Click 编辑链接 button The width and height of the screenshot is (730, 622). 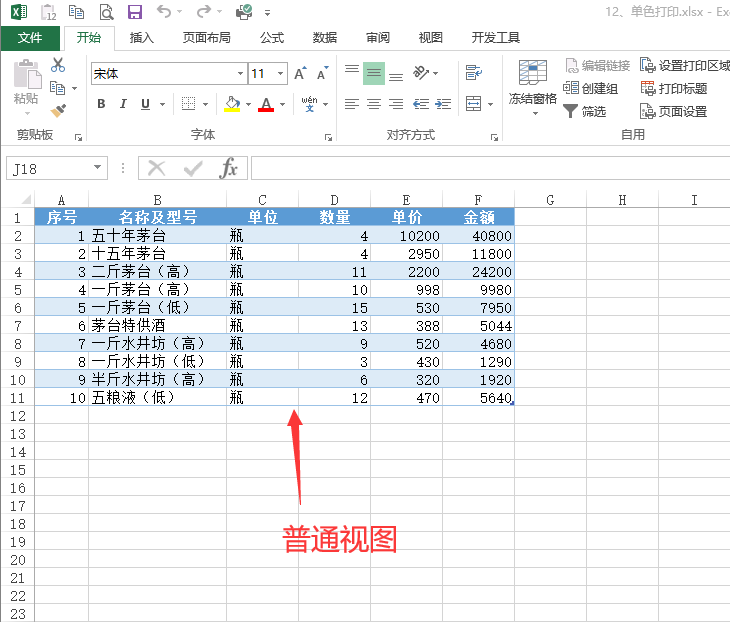[598, 65]
